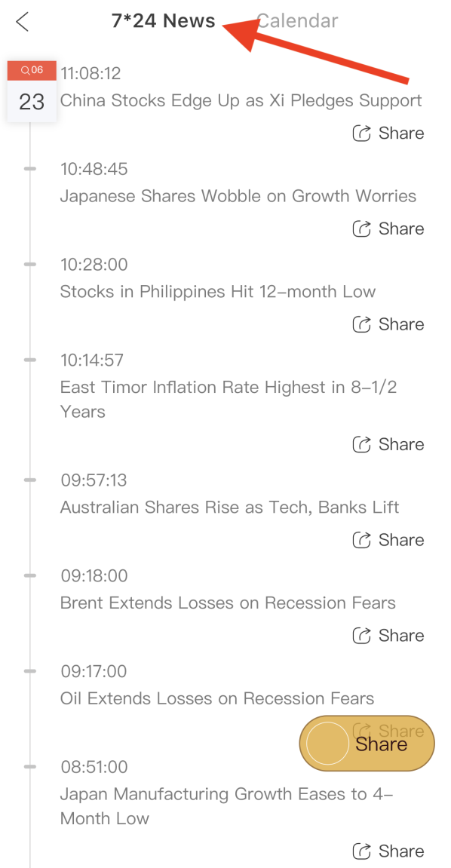Open the date search badge showing 06
Screen dimensions: 451x868
coord(32,70)
